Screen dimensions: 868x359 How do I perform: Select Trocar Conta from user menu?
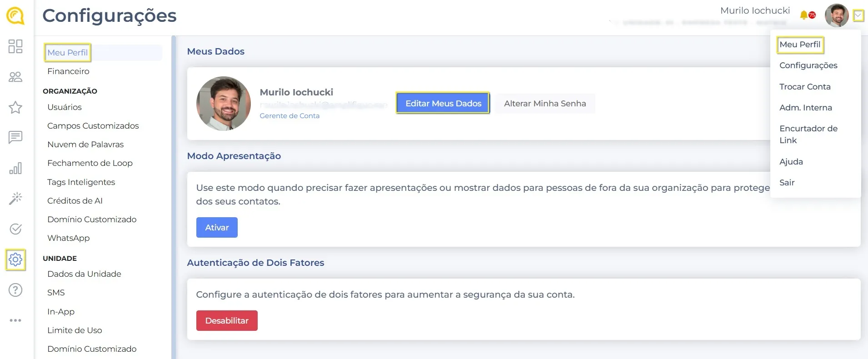pyautogui.click(x=805, y=87)
